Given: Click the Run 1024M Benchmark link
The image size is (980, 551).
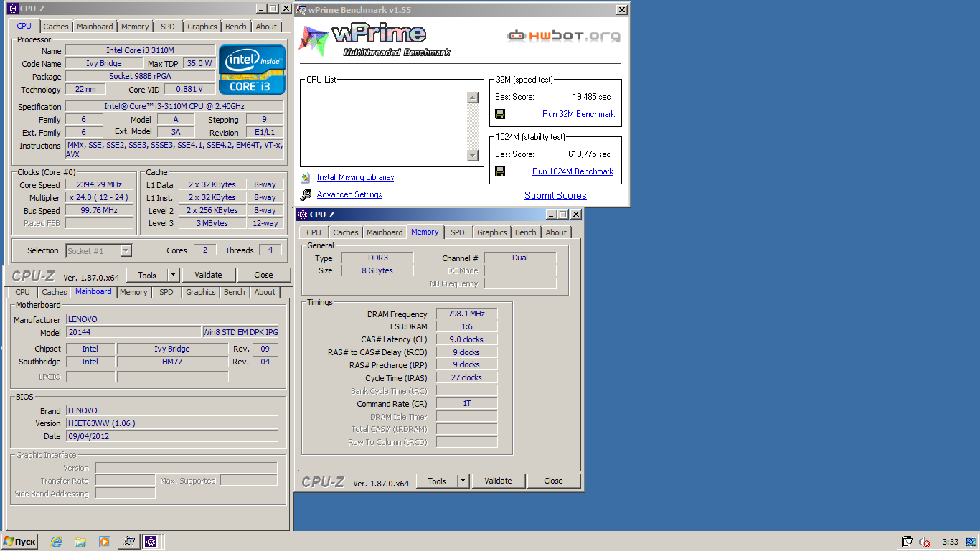Looking at the screenshot, I should point(573,171).
